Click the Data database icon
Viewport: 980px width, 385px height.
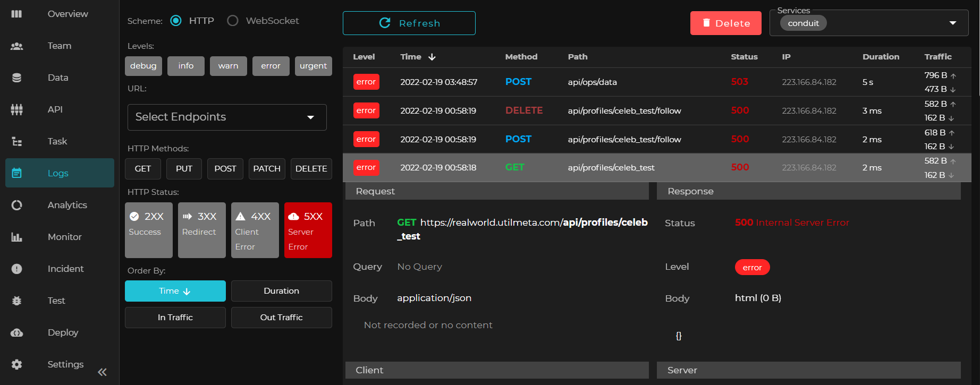point(16,78)
